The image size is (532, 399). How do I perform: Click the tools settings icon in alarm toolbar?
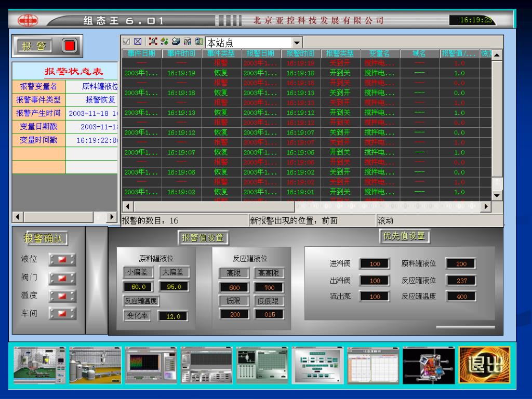click(187, 42)
